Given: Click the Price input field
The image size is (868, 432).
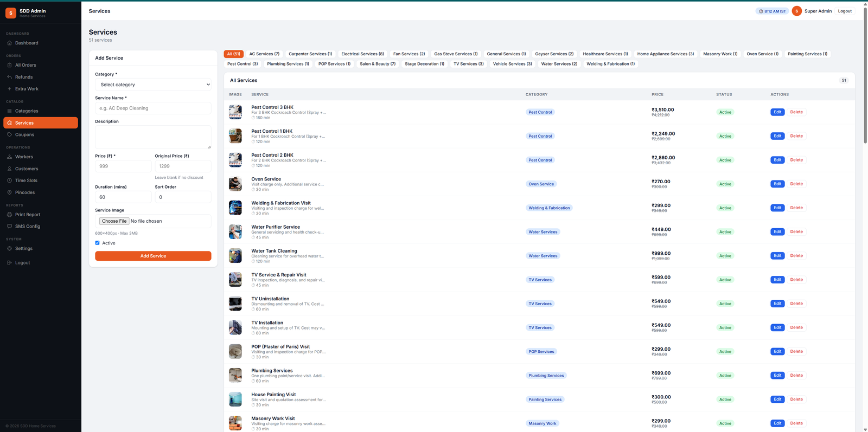Looking at the screenshot, I should pyautogui.click(x=123, y=166).
